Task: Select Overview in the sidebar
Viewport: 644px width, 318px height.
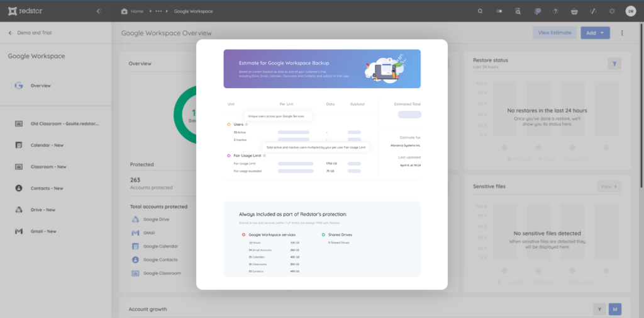Action: [41, 86]
